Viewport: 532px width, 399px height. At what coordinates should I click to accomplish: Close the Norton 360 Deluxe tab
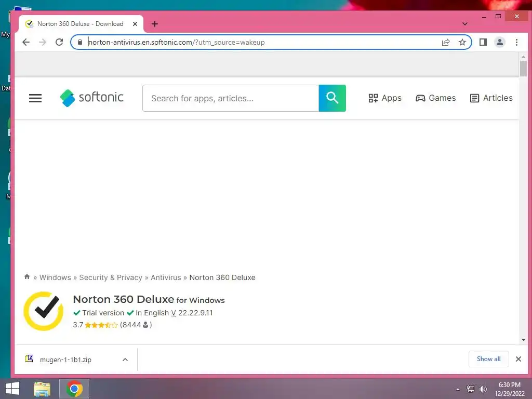click(135, 24)
